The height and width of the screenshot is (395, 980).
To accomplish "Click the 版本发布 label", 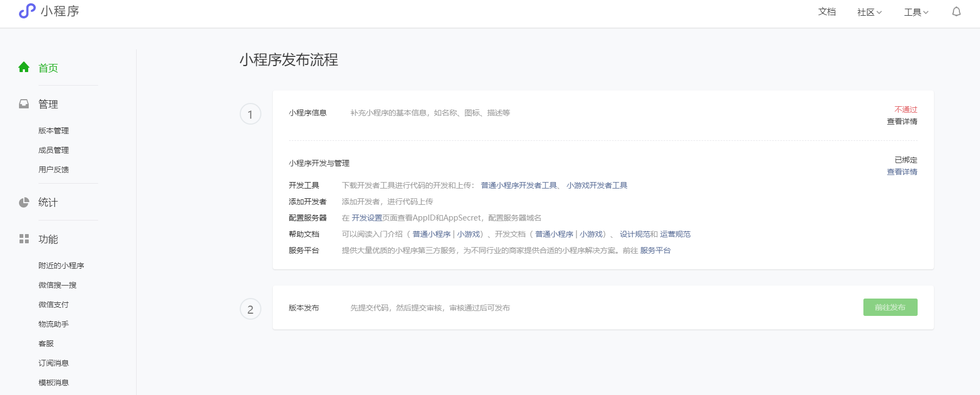I will pyautogui.click(x=304, y=308).
